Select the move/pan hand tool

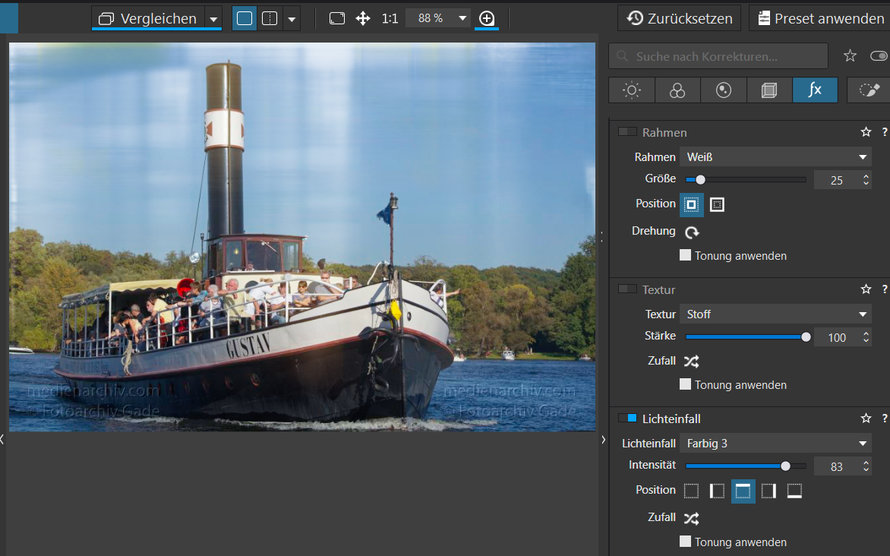(x=363, y=19)
